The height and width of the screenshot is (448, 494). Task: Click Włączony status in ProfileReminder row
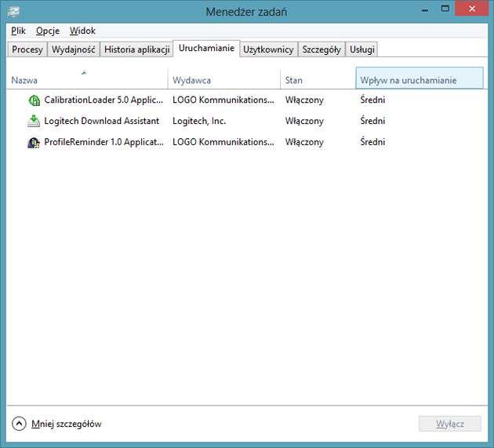pyautogui.click(x=304, y=142)
